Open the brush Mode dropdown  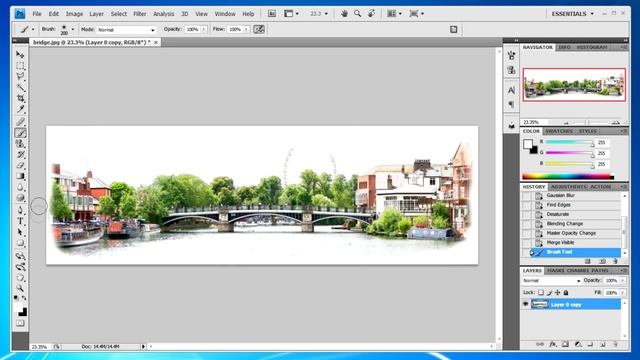tap(126, 29)
